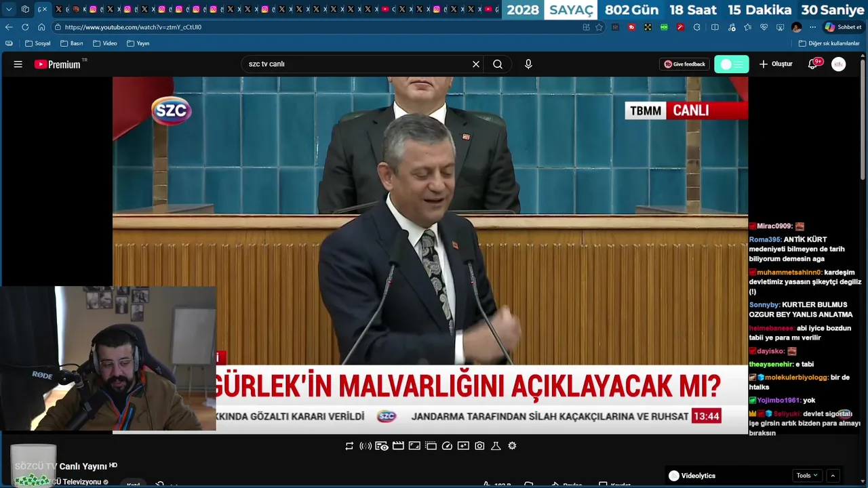
Task: Click the search magnifier button
Action: pos(498,64)
